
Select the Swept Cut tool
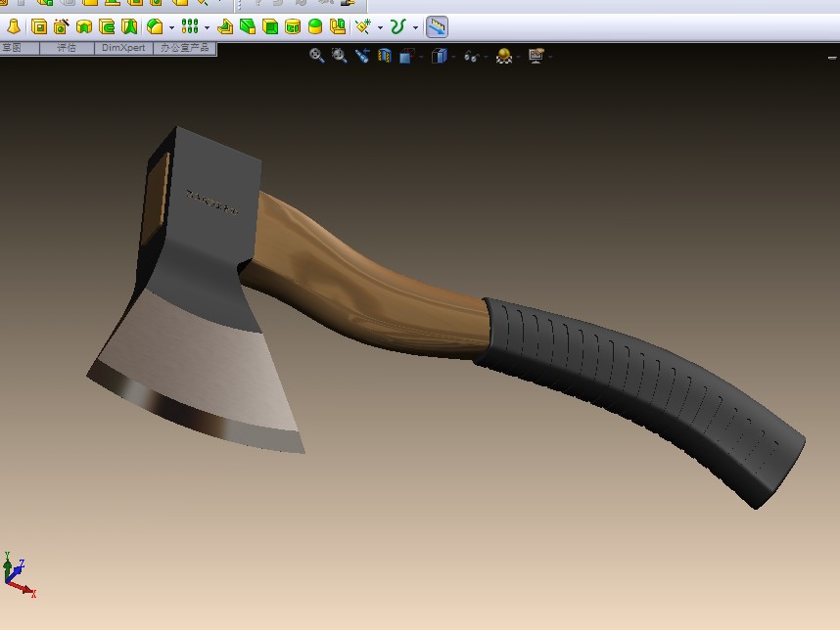click(107, 26)
